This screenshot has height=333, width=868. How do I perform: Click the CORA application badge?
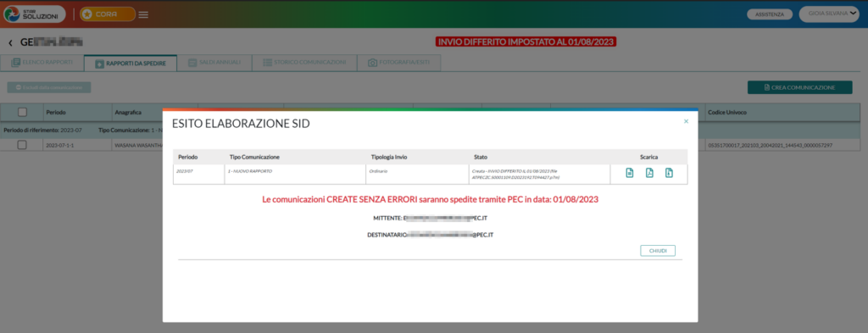tap(108, 14)
